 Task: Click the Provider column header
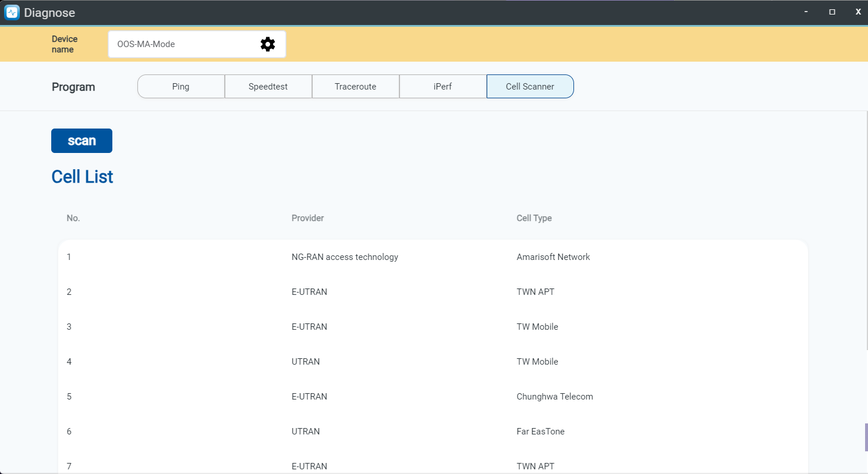[x=307, y=218]
